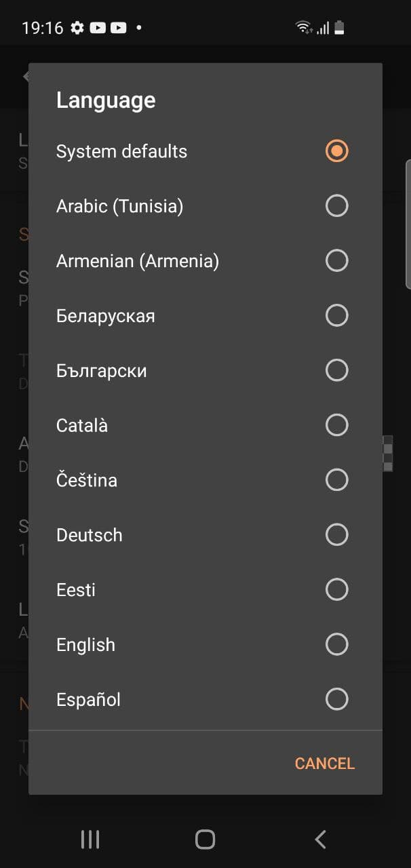Tap the Language dialog title
411x868 pixels.
(106, 100)
